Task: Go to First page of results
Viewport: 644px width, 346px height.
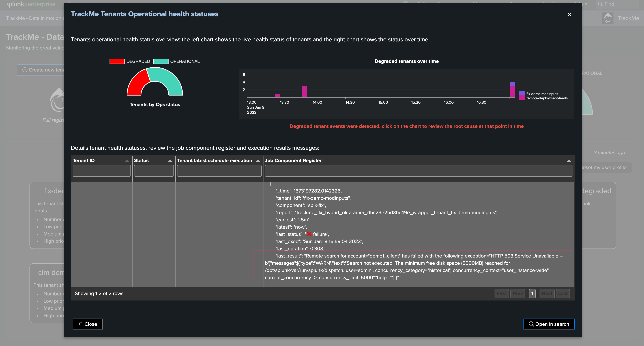Action: click(501, 293)
